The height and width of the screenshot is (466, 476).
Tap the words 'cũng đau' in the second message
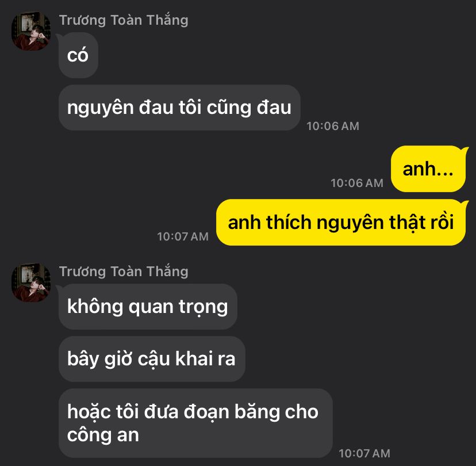point(249,108)
